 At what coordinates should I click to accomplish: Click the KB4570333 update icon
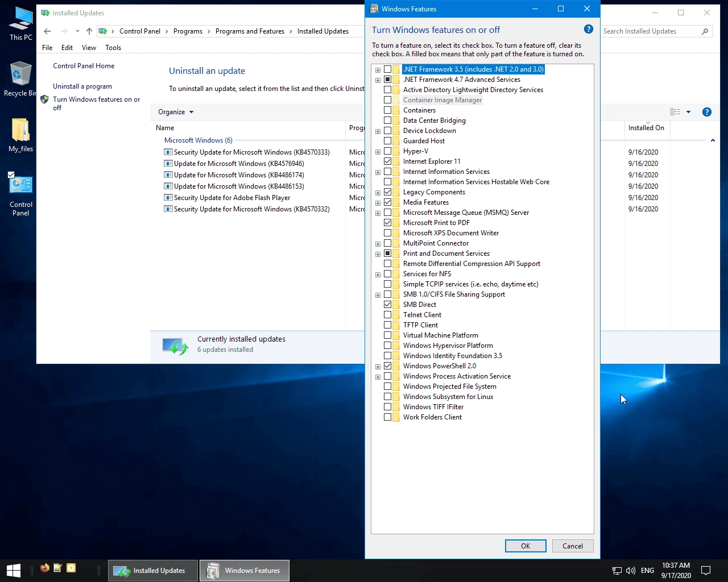pyautogui.click(x=168, y=152)
